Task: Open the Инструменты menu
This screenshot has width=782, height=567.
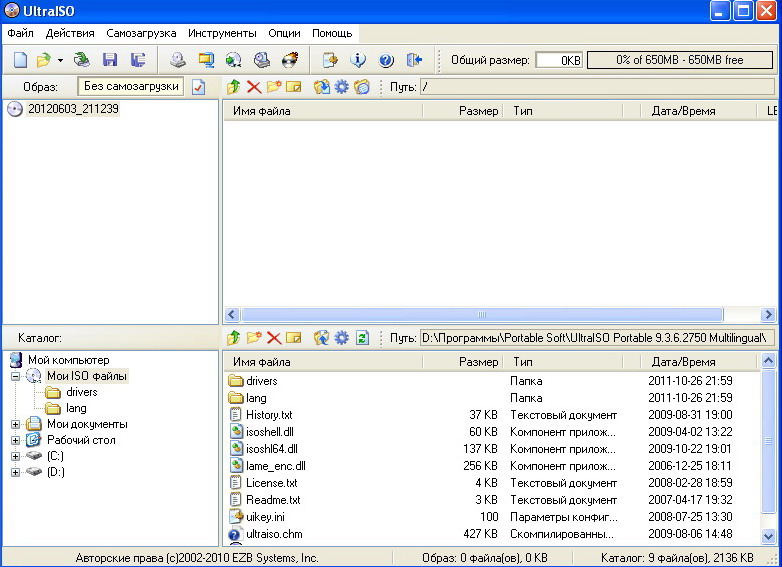Action: pyautogui.click(x=222, y=33)
